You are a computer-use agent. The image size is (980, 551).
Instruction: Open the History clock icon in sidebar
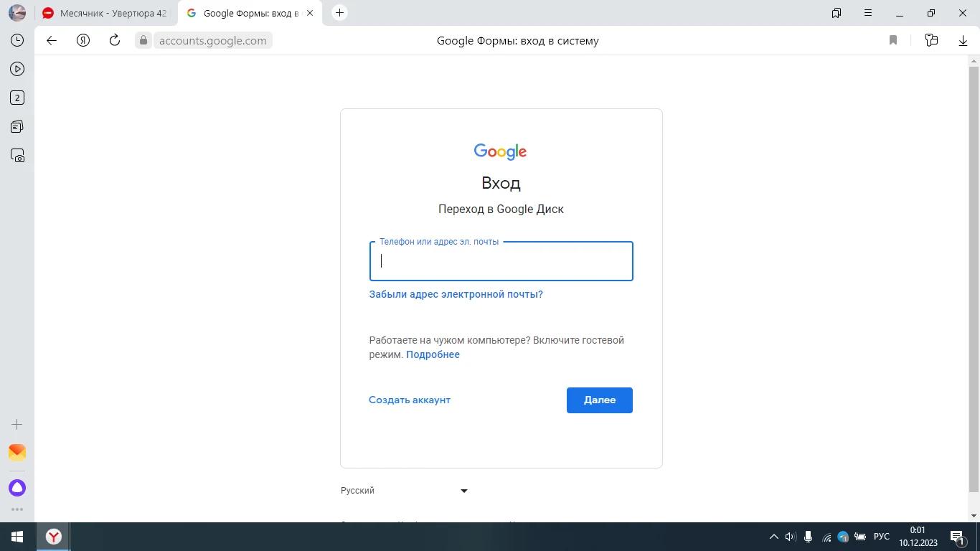coord(17,41)
